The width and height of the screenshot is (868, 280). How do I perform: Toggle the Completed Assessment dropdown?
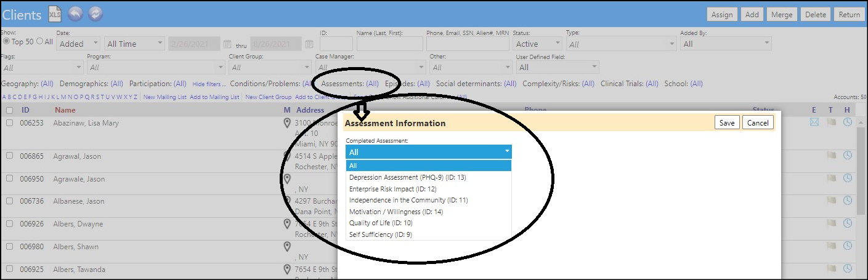(428, 151)
